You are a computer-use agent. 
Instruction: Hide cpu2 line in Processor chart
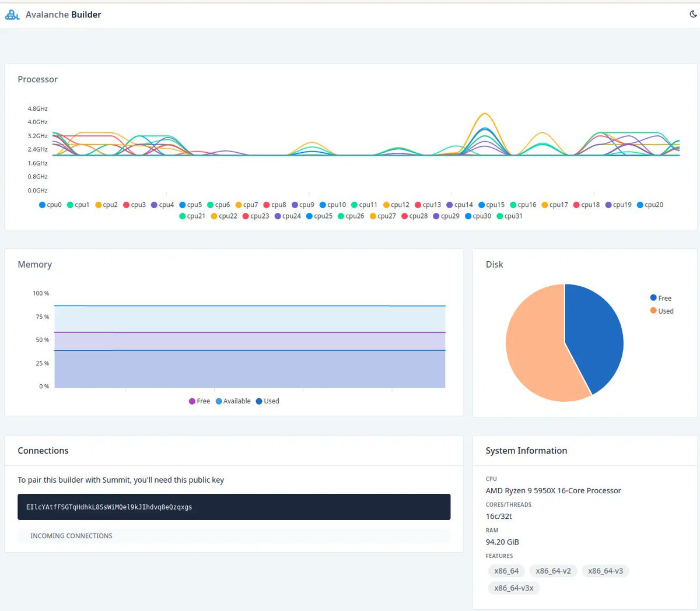click(106, 205)
